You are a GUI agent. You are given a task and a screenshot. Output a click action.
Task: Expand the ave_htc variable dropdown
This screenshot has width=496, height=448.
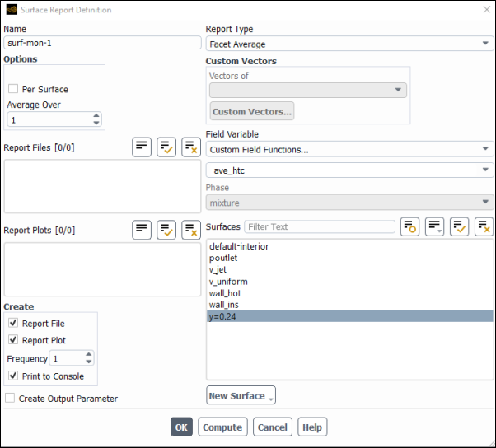[349, 170]
